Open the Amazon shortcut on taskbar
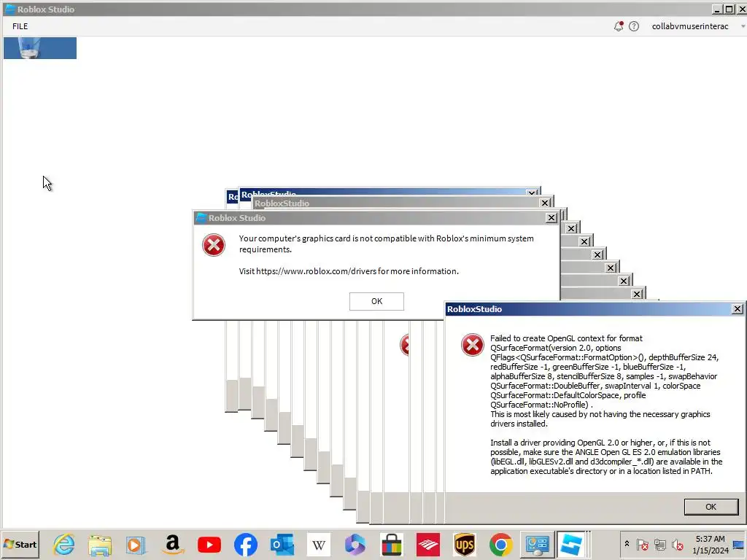The image size is (747, 560). pos(172,544)
